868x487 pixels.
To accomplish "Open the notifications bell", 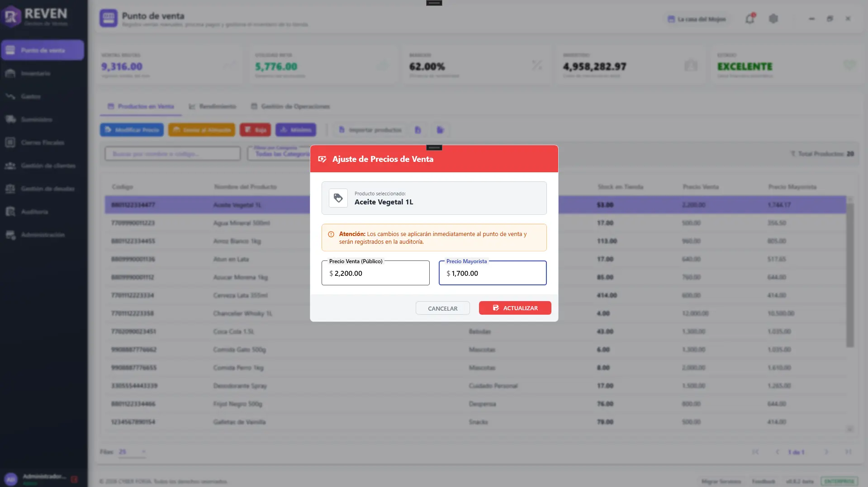I will (x=749, y=19).
